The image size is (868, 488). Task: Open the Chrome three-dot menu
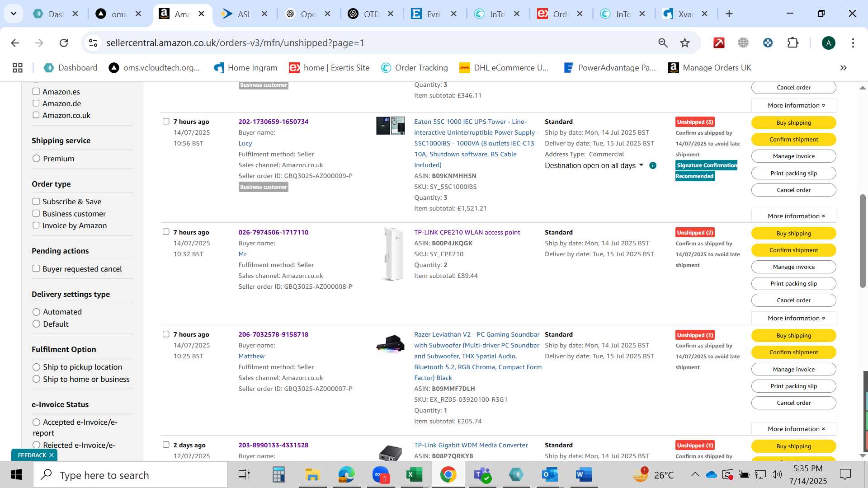click(x=853, y=43)
